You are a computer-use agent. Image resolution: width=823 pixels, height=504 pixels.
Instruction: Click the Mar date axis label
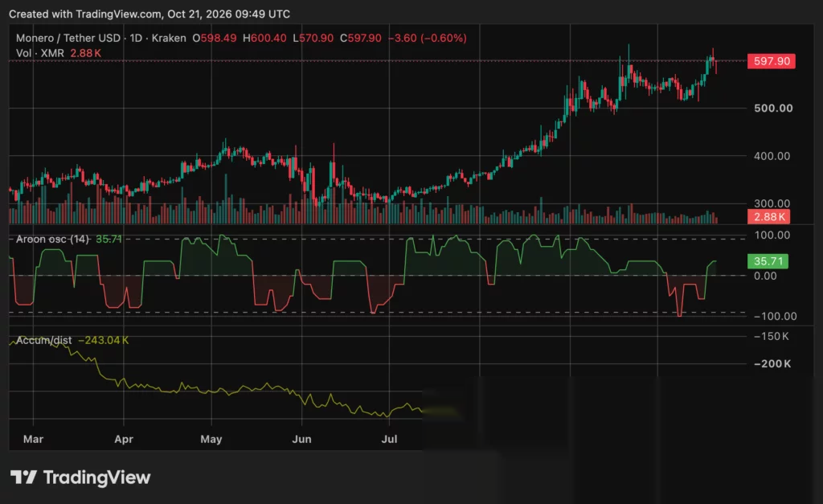coord(33,439)
